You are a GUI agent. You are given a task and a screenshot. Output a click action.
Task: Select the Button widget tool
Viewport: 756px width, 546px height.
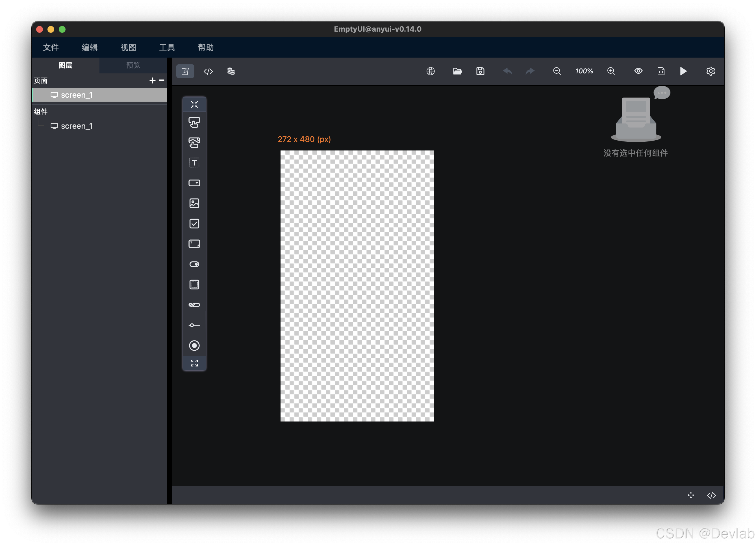pyautogui.click(x=194, y=122)
